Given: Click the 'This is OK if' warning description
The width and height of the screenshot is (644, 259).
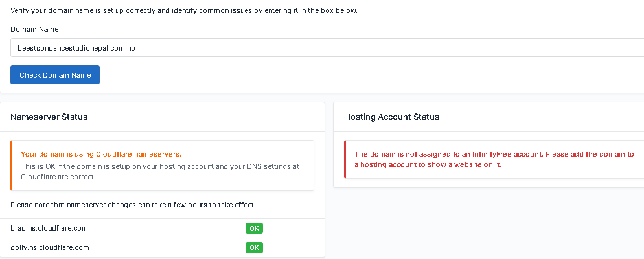Looking at the screenshot, I should pyautogui.click(x=160, y=166).
